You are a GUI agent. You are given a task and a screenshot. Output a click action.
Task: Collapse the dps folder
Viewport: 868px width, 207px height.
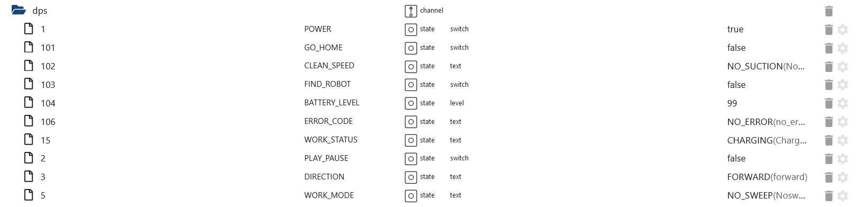click(19, 10)
